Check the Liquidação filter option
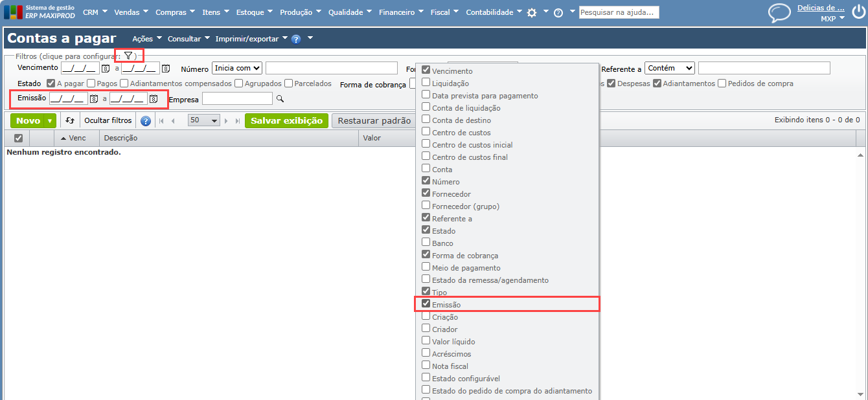868x400 pixels. point(426,83)
